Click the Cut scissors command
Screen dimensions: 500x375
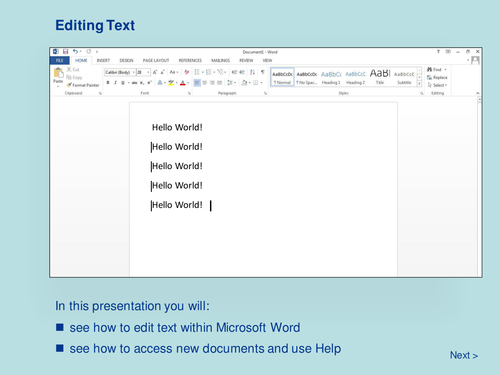click(x=73, y=70)
